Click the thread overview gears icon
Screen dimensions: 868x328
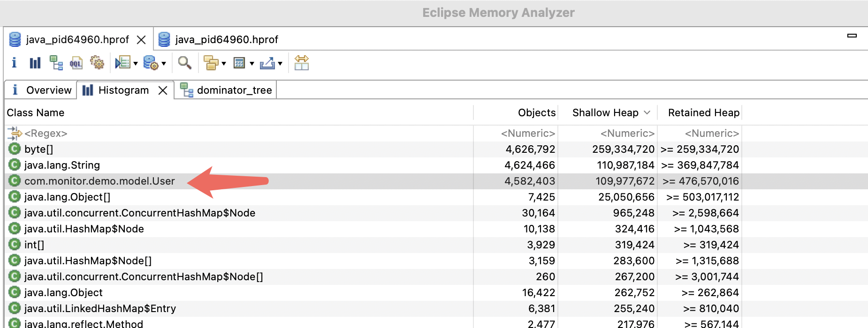pos(97,63)
